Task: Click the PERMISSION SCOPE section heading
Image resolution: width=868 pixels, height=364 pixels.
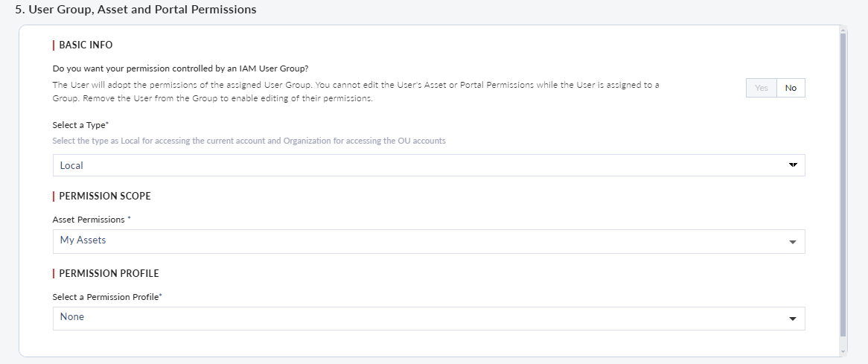Action: click(104, 196)
